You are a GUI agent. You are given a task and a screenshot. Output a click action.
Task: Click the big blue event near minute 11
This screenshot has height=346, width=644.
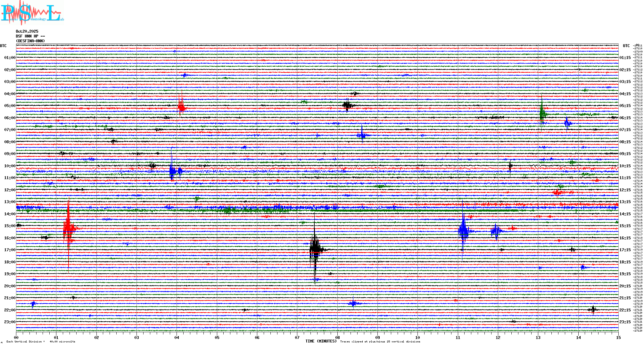click(x=463, y=230)
